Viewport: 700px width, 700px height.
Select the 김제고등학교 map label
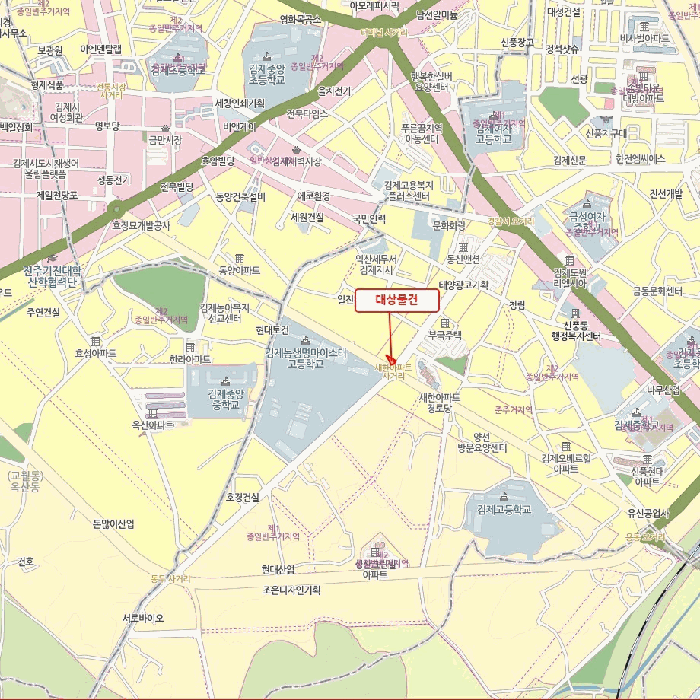tap(504, 509)
